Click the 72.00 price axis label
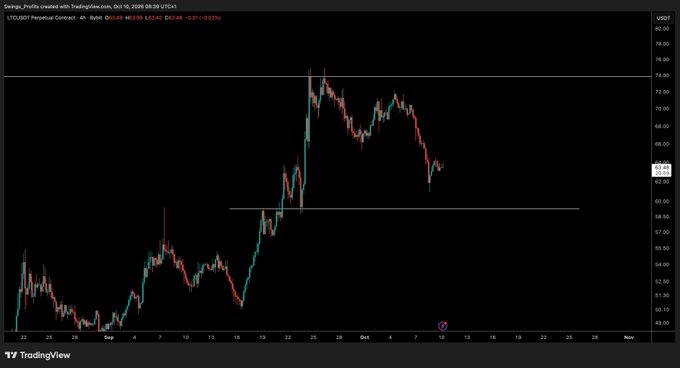This screenshot has width=680, height=368. 662,92
